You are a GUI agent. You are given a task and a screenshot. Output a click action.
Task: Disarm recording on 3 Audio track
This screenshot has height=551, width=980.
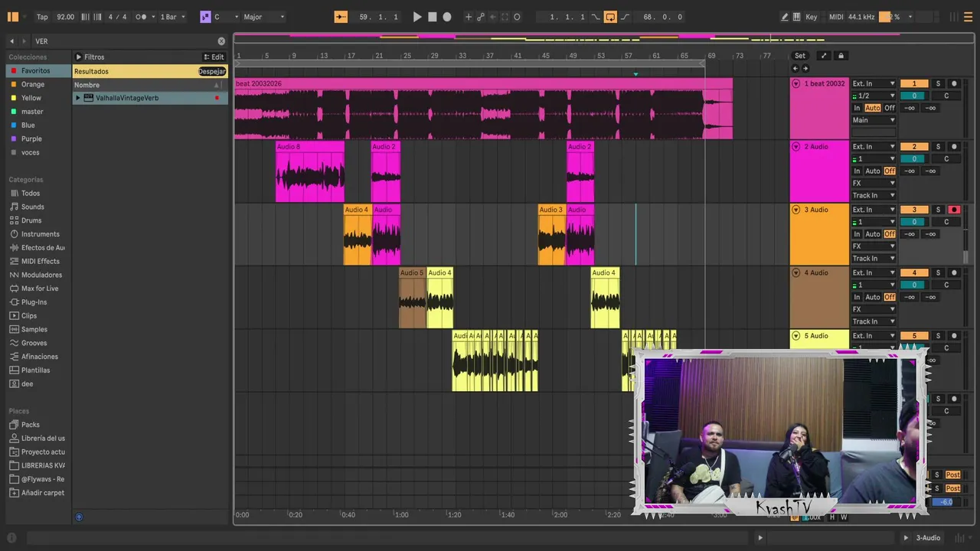coord(954,210)
